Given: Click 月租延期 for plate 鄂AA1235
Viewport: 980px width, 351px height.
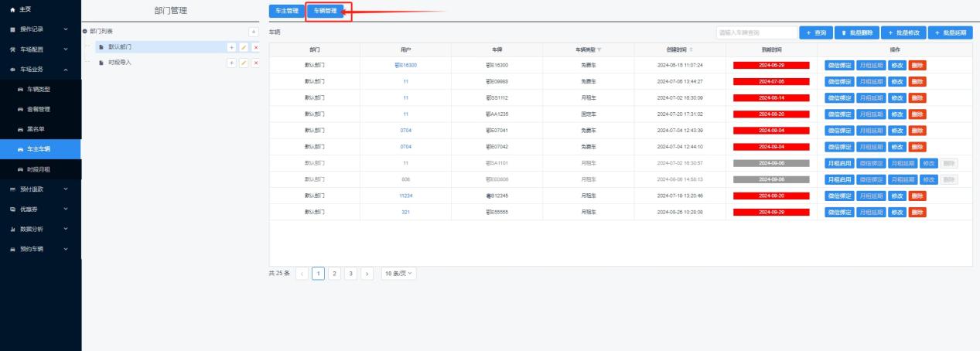Looking at the screenshot, I should 871,114.
